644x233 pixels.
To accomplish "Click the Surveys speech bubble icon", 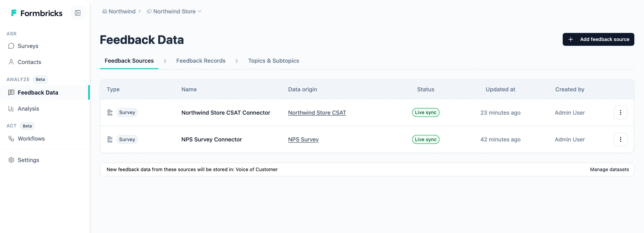I will click(11, 46).
